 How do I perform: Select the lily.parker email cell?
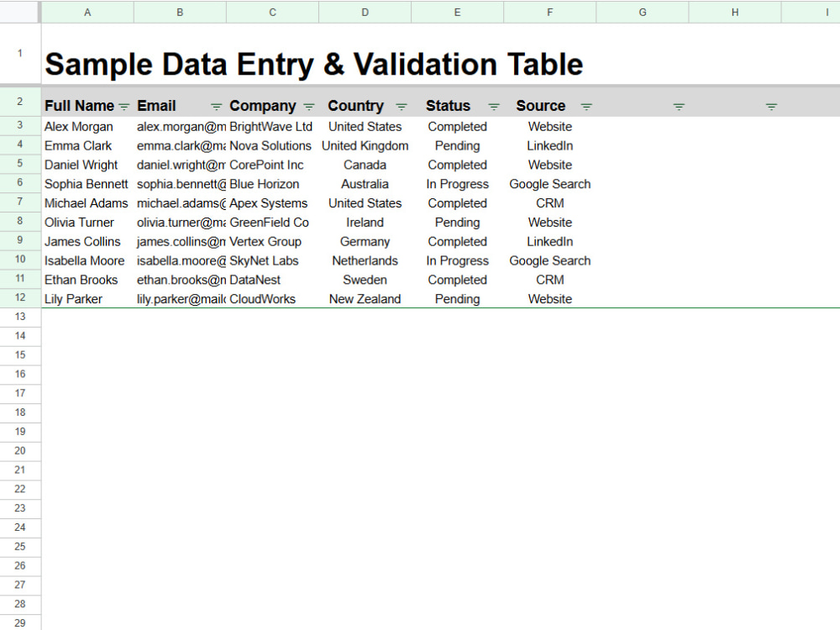click(180, 299)
